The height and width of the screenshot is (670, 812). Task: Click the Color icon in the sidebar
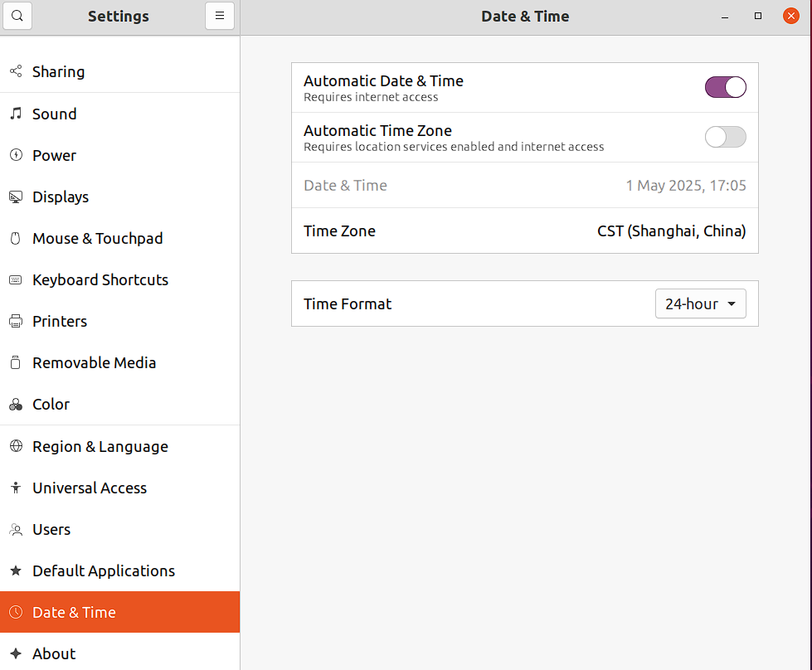pyautogui.click(x=16, y=405)
